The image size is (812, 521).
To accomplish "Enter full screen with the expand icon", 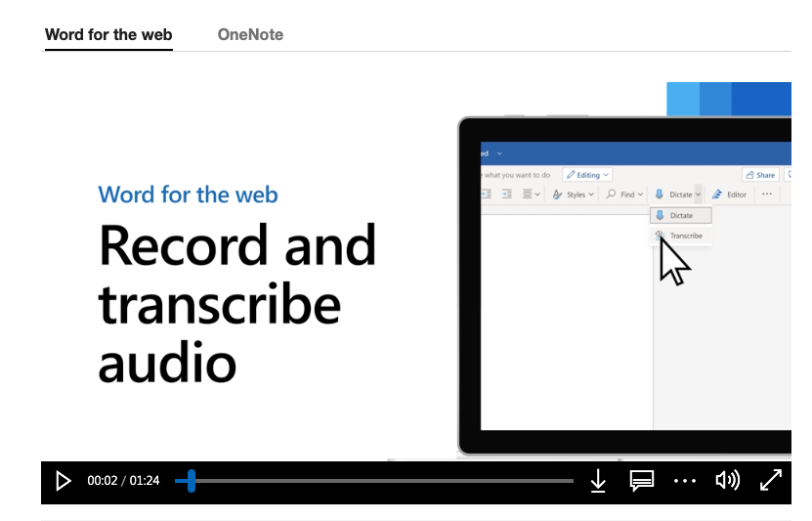I will click(x=771, y=480).
